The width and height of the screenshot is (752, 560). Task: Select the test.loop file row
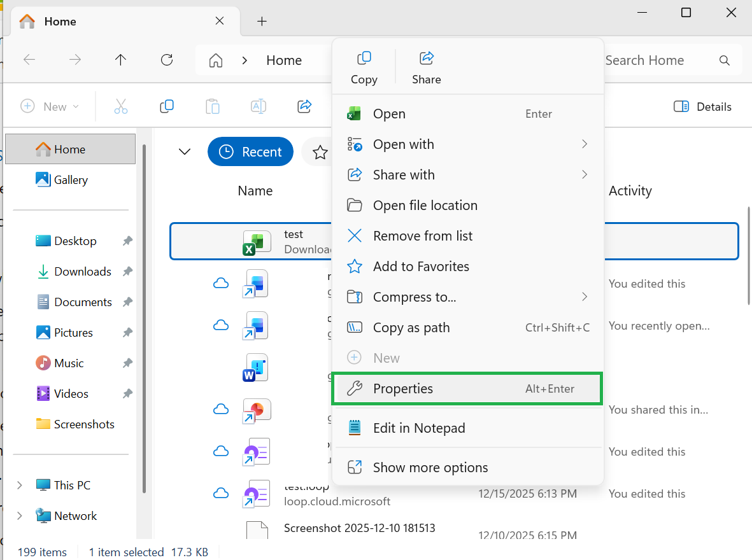coord(454,494)
